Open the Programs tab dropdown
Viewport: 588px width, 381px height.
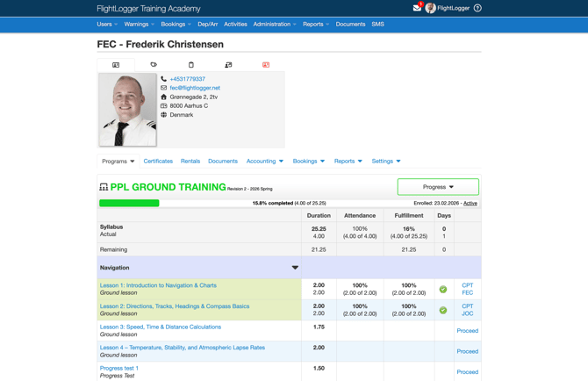pyautogui.click(x=118, y=162)
